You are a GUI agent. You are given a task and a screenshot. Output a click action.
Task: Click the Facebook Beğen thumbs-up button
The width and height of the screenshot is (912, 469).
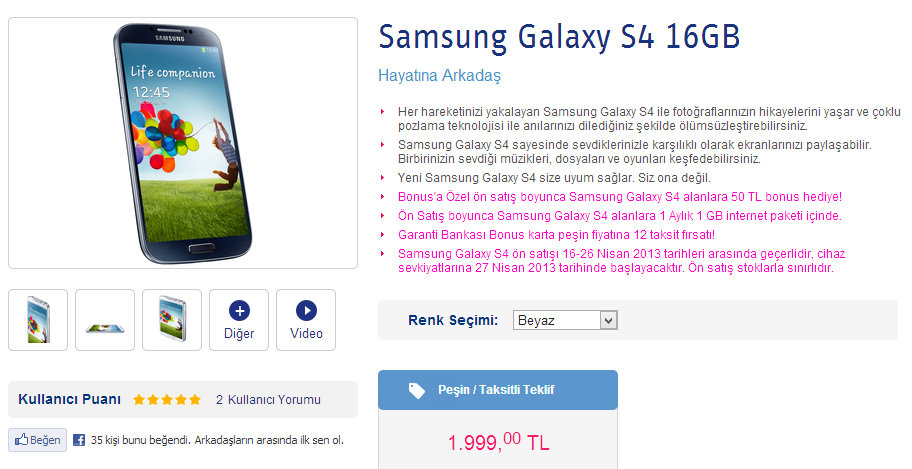pyautogui.click(x=38, y=440)
